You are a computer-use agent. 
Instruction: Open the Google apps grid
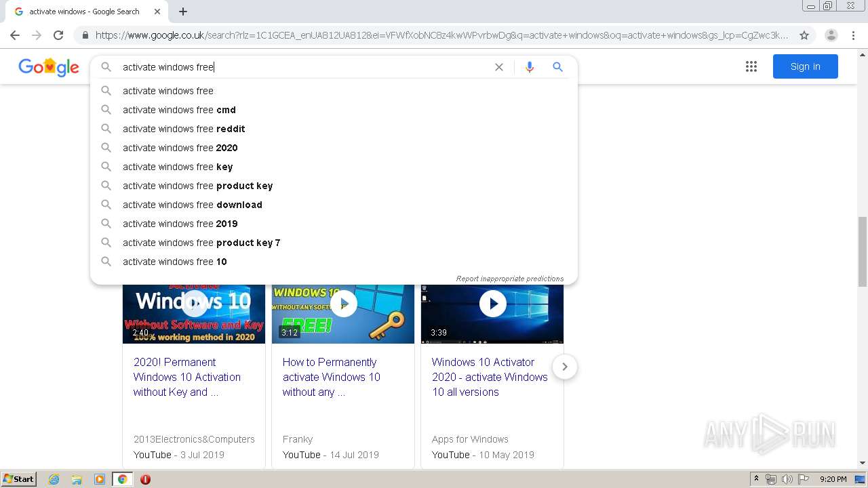pos(751,66)
